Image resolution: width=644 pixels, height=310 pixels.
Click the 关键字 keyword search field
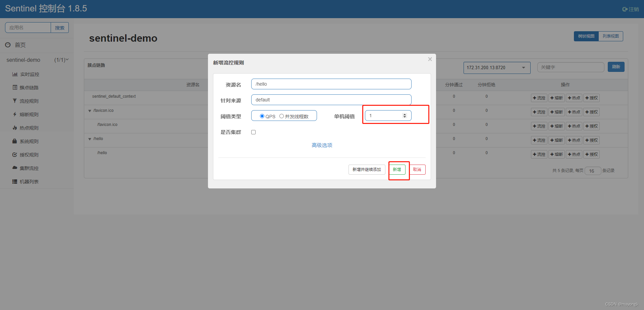[570, 67]
